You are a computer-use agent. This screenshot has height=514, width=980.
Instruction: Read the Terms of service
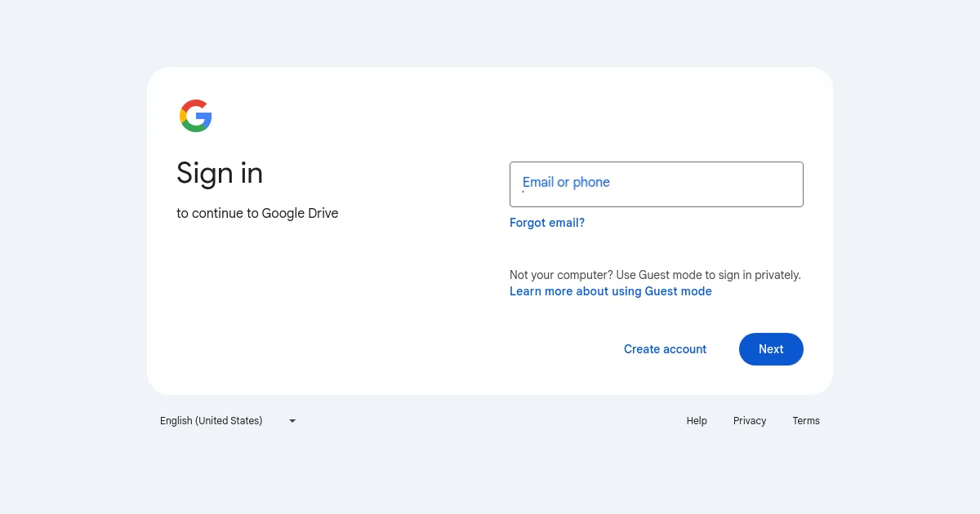(x=805, y=420)
